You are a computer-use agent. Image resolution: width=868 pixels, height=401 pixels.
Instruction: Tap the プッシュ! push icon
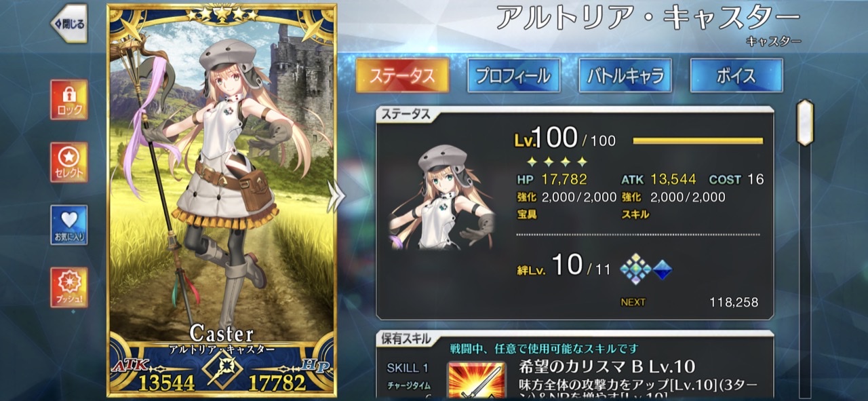pyautogui.click(x=68, y=287)
